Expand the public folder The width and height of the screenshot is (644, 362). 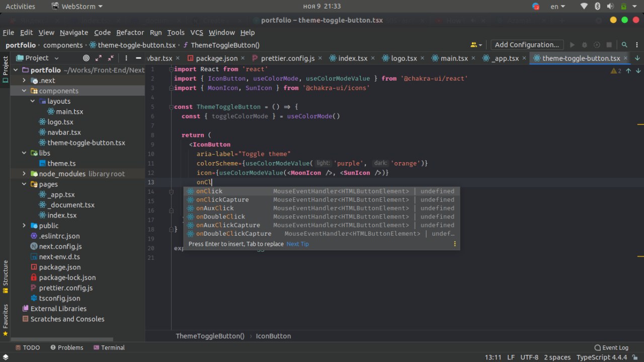pos(24,226)
